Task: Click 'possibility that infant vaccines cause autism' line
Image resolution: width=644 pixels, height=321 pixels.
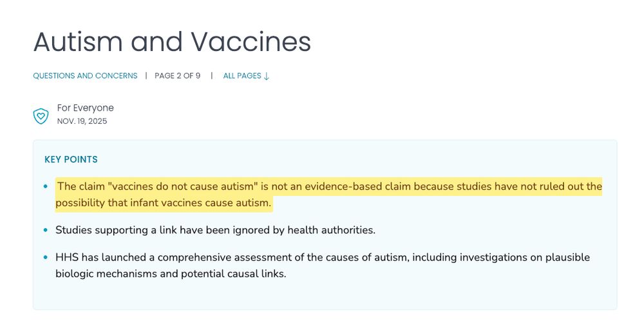Action: 163,203
